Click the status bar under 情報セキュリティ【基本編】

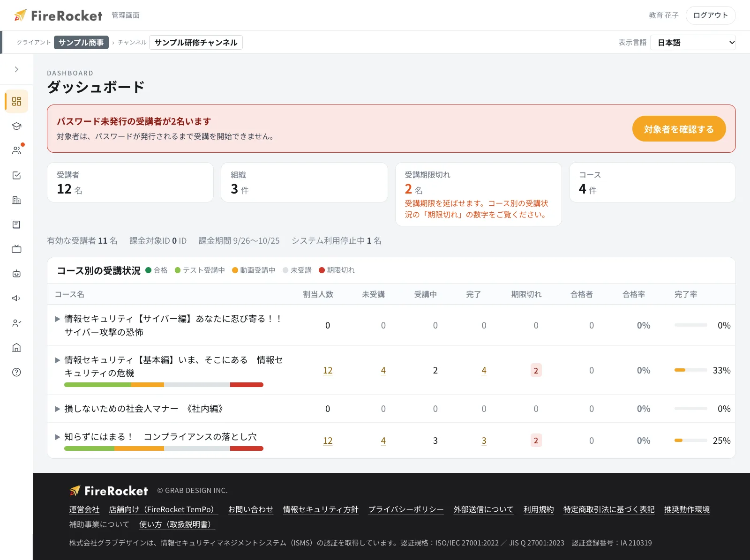[164, 385]
